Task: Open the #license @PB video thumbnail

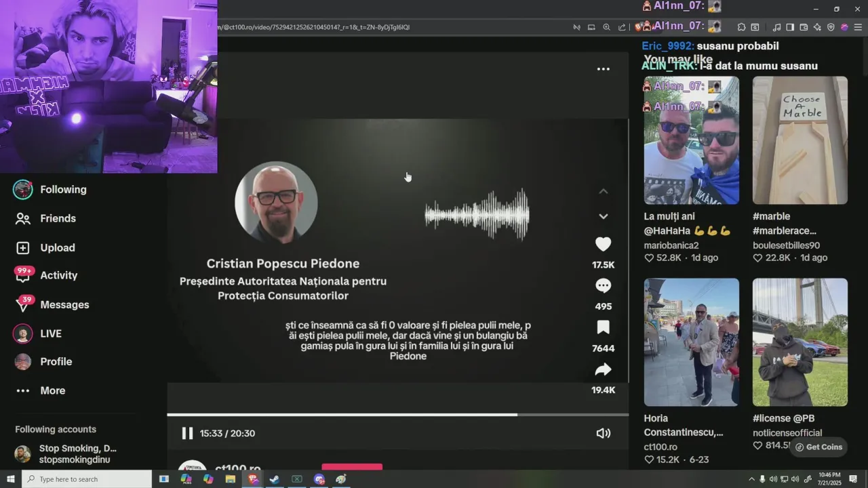Action: [800, 342]
